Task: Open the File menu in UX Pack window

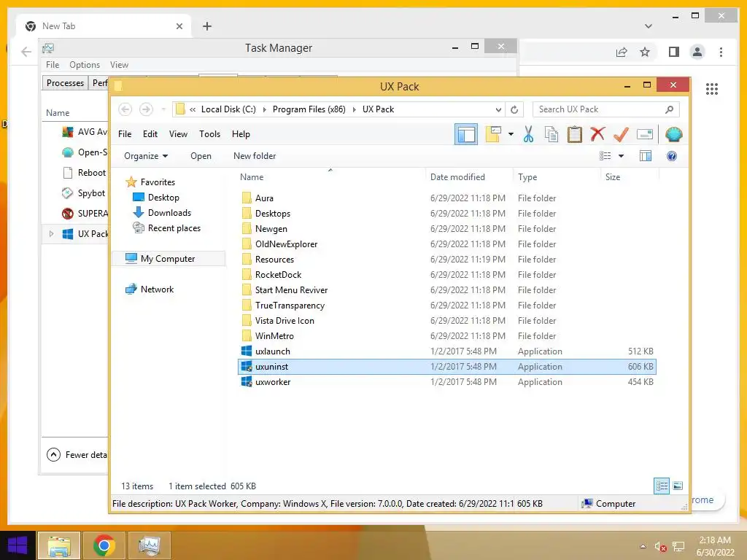Action: (x=125, y=134)
